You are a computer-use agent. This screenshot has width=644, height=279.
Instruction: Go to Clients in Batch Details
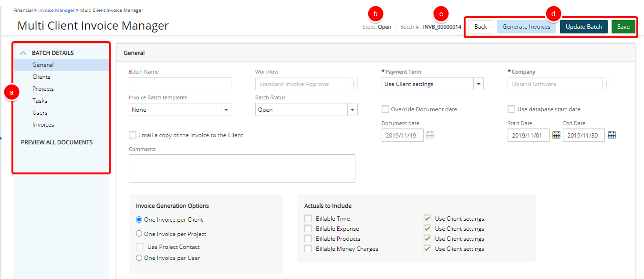tap(42, 77)
